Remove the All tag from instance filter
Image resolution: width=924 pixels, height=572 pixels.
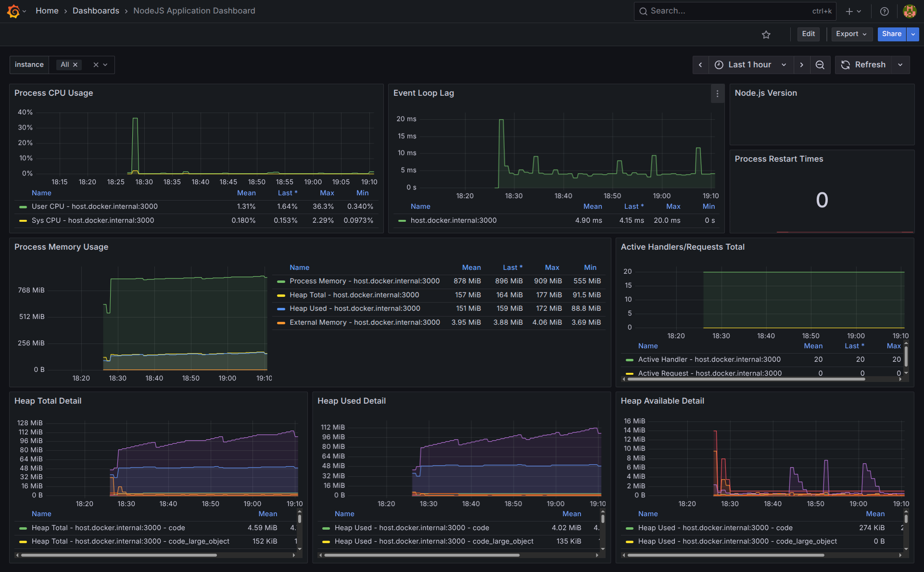tap(75, 65)
